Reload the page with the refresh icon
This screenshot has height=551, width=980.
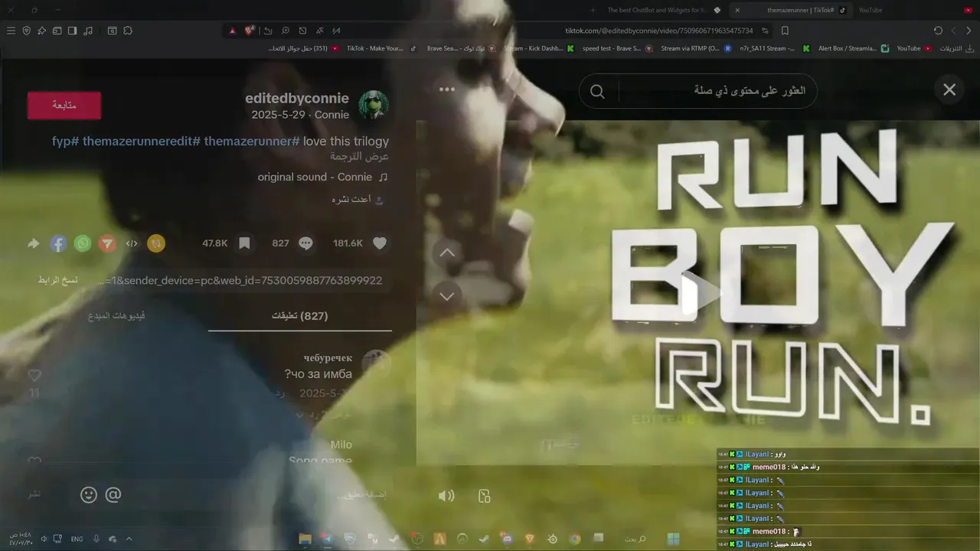pos(938,31)
